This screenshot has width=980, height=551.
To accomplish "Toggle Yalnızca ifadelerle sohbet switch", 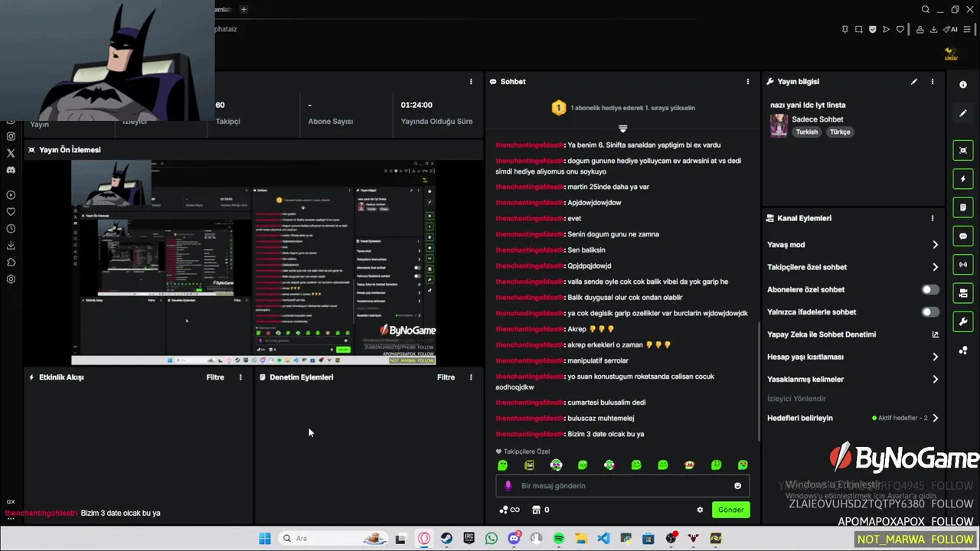I will click(x=929, y=312).
